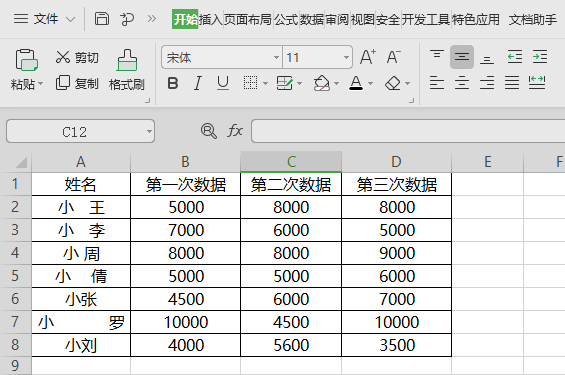Screen dimensions: 565x375
Task: Click the distributed alignment icon
Action: point(537,83)
